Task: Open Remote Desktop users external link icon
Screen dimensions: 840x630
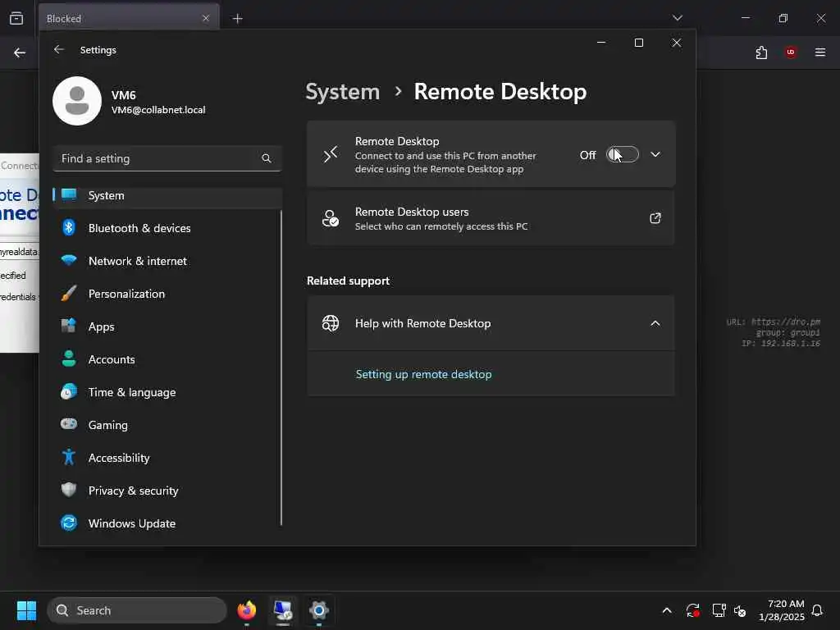Action: 655,218
